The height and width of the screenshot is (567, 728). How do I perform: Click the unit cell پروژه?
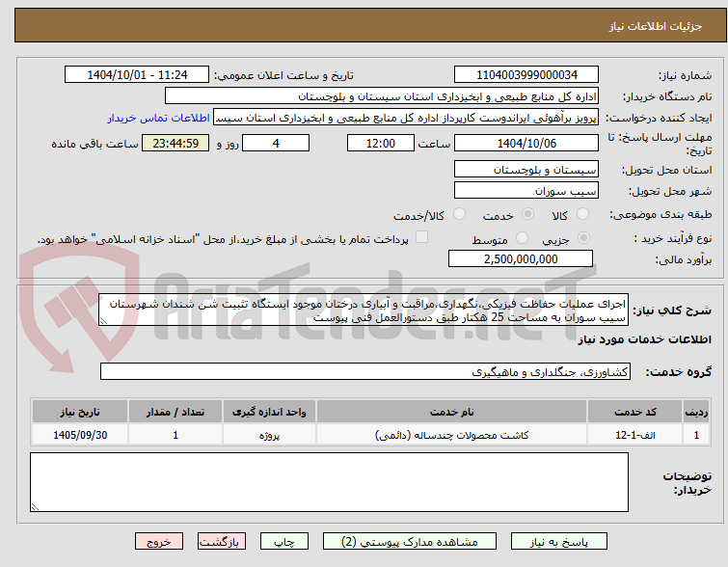[x=269, y=435]
